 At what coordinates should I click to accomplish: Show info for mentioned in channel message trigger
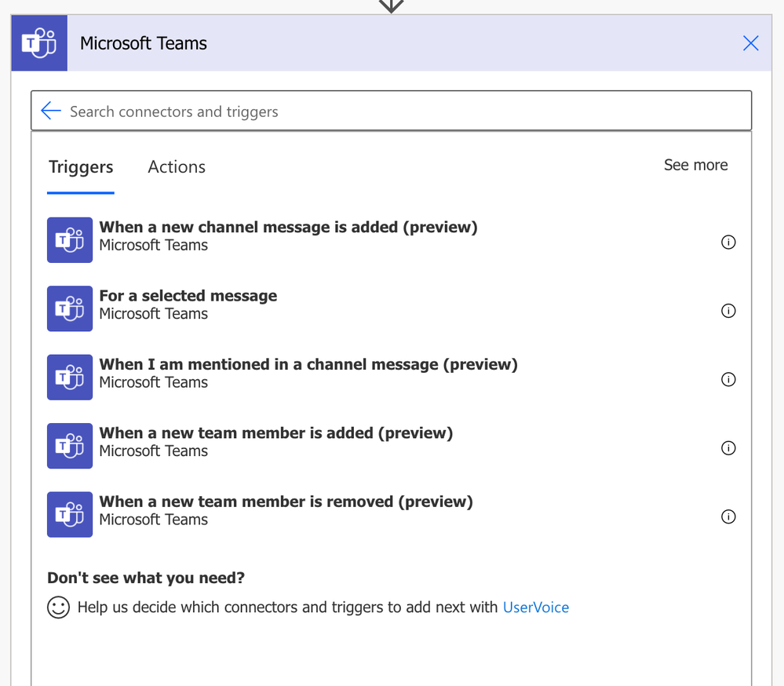pyautogui.click(x=728, y=379)
